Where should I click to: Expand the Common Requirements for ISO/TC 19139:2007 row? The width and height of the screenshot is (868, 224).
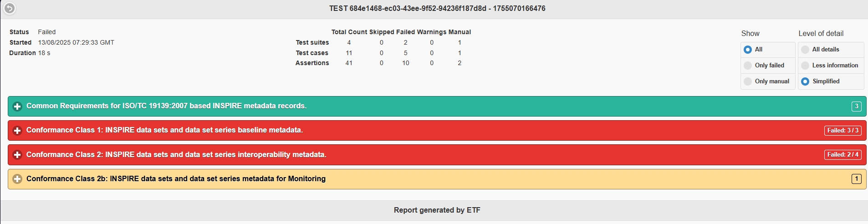(166, 106)
